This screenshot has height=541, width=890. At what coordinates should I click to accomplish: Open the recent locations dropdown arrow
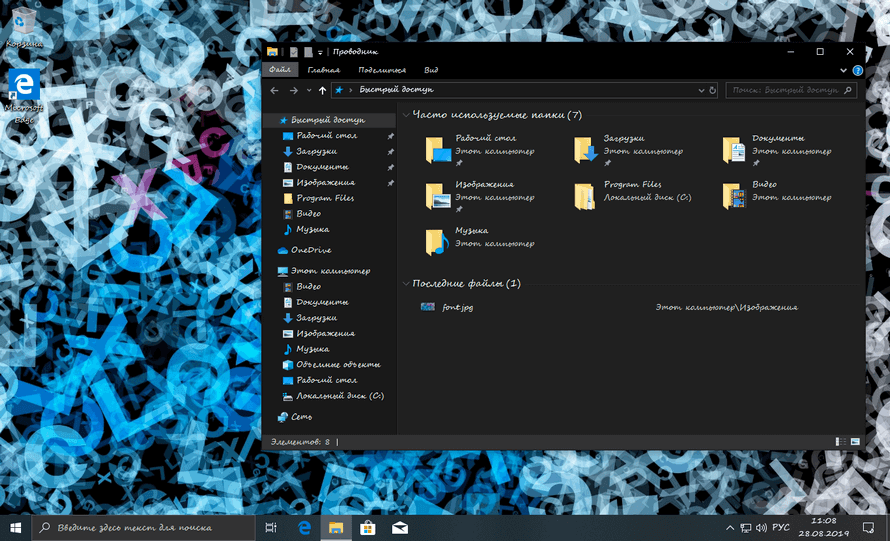pyautogui.click(x=309, y=90)
